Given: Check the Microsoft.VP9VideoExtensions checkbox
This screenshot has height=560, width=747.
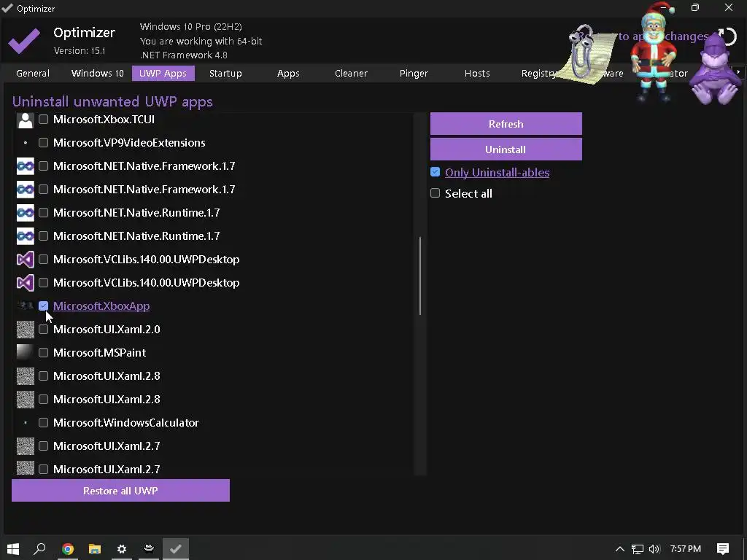Looking at the screenshot, I should point(43,142).
